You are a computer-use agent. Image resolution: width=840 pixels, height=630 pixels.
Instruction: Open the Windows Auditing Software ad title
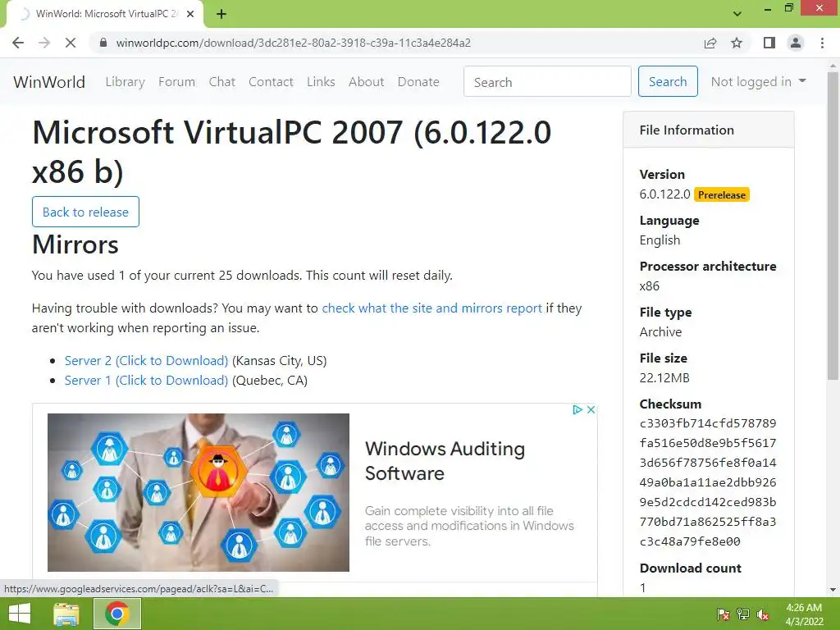tap(445, 461)
